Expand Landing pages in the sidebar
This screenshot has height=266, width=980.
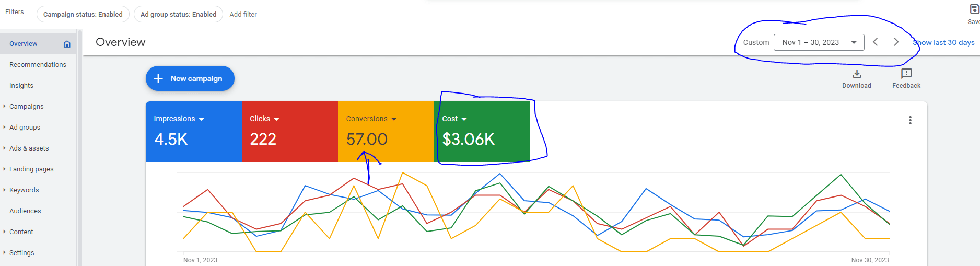[4, 169]
